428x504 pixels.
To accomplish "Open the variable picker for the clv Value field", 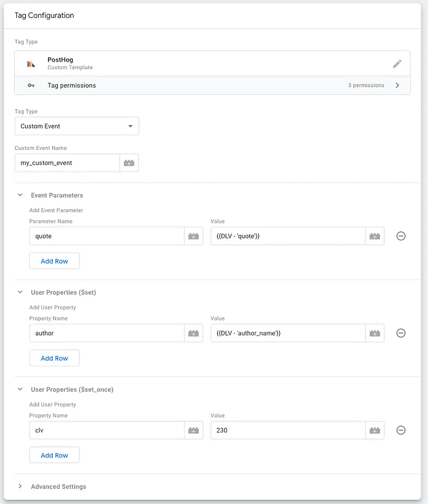I will (x=375, y=430).
